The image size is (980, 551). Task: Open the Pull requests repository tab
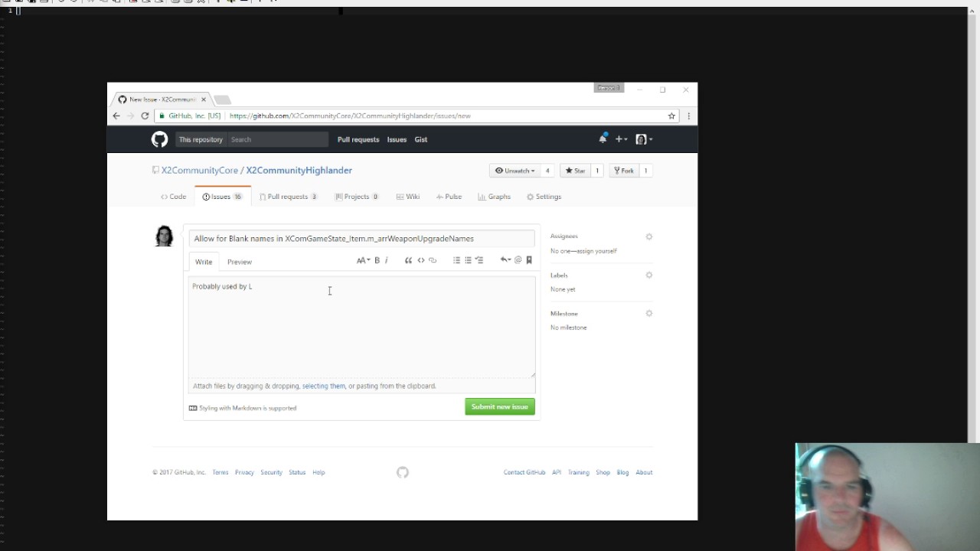(x=288, y=197)
